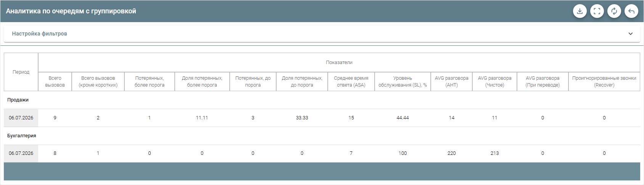This screenshot has width=644, height=185.
Task: Select the Уровень обслуживания (SL), % header
Action: pos(402,81)
